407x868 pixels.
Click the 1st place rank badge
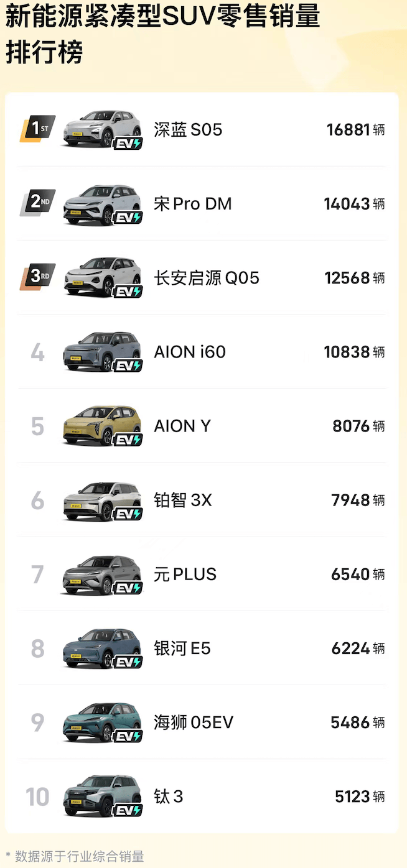[38, 129]
